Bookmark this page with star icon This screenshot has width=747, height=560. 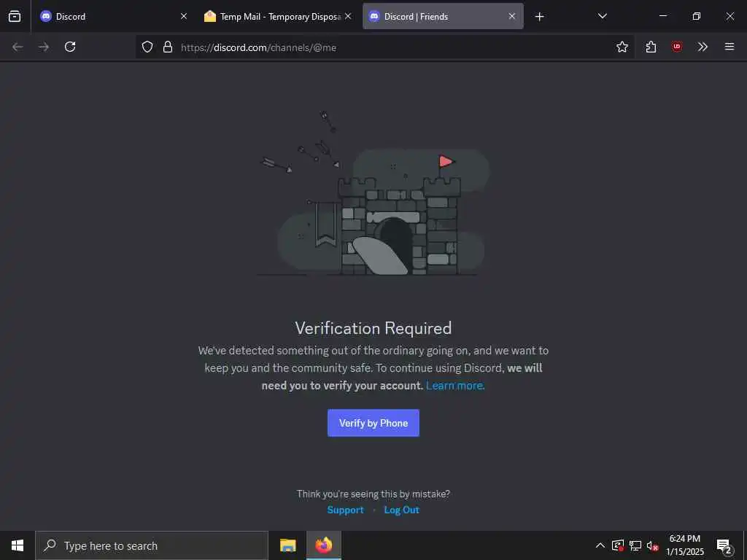click(622, 47)
